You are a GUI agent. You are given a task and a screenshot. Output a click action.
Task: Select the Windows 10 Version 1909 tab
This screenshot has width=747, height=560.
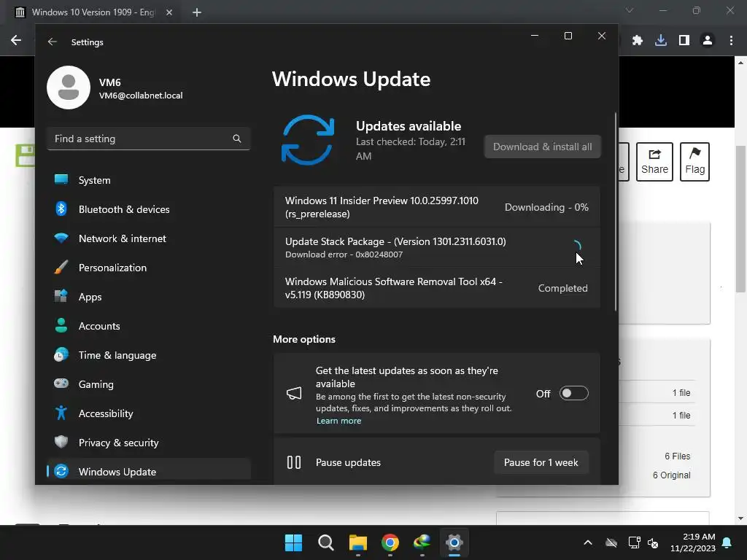coord(93,12)
